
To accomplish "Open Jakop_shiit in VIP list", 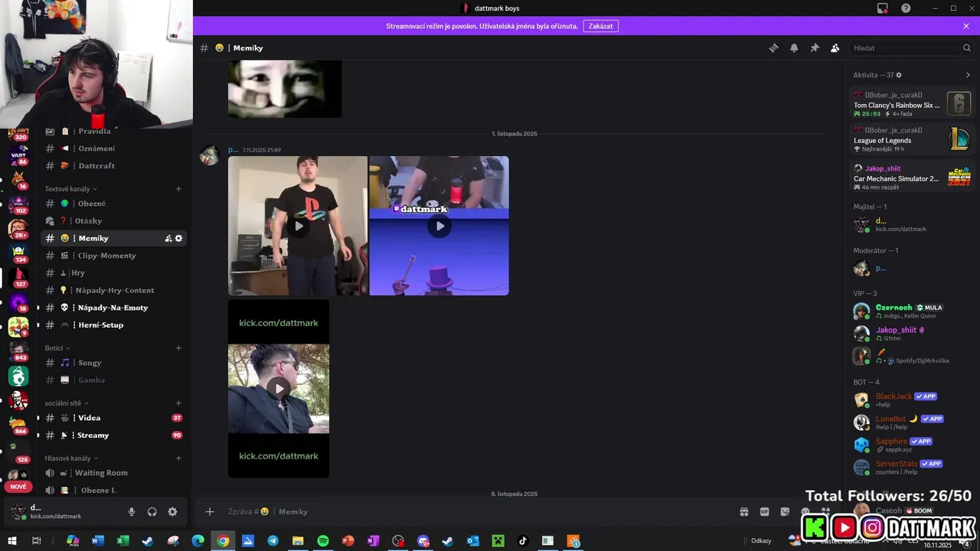I will tap(912, 334).
